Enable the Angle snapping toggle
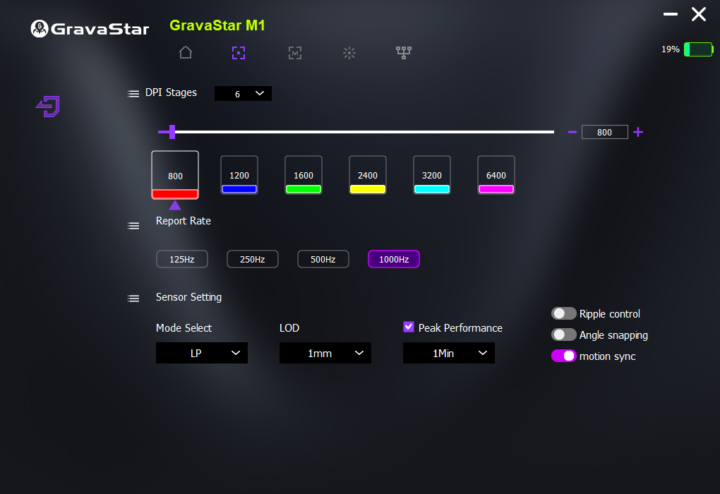This screenshot has width=720, height=494. [x=563, y=335]
